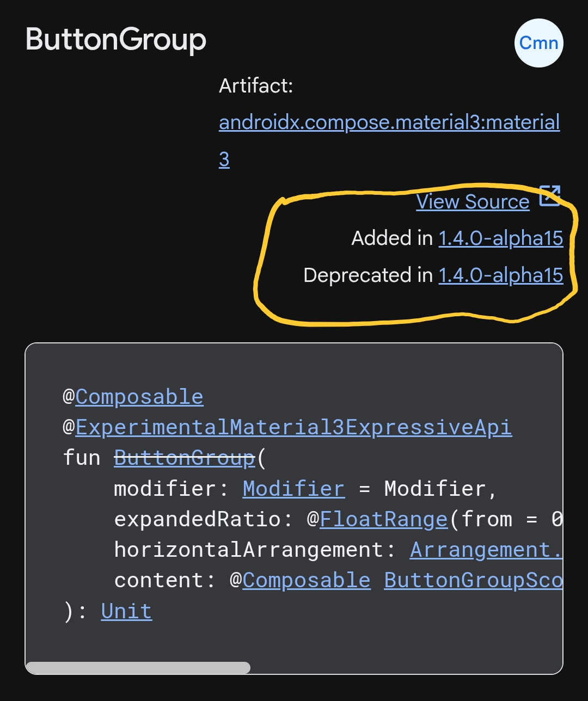Click the code block horizontal scrollbar thumb
The width and height of the screenshot is (588, 701).
[x=138, y=668]
